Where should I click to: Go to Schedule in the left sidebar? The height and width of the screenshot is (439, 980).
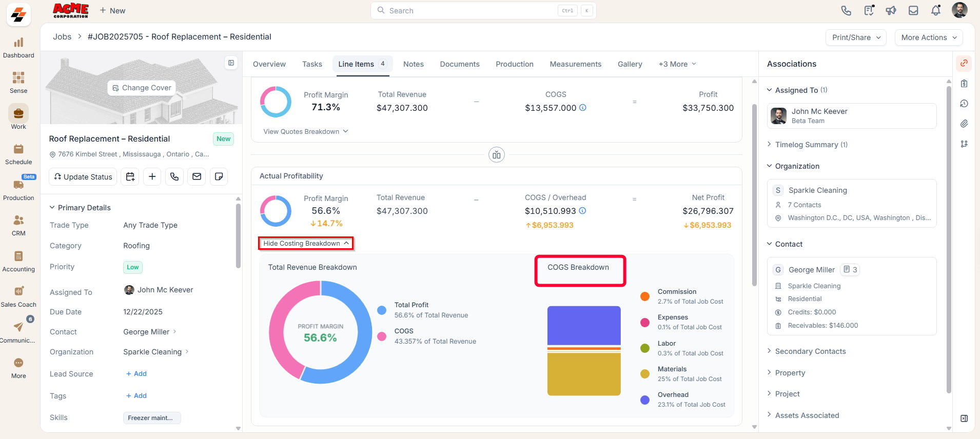(x=18, y=154)
